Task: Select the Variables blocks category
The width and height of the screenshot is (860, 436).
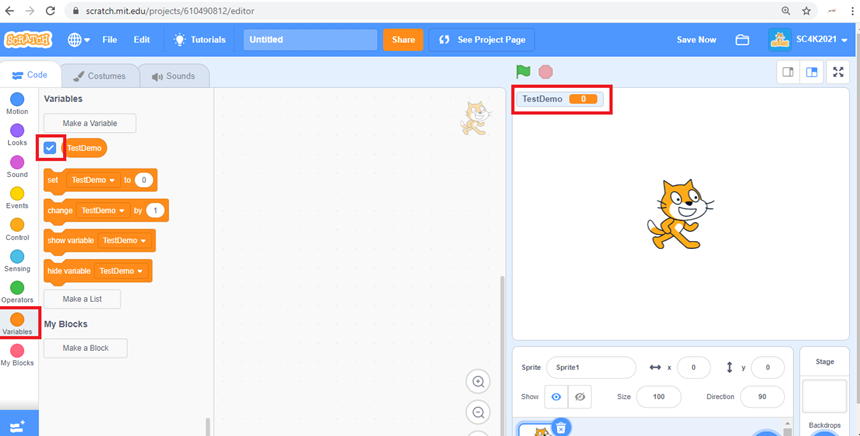Action: pyautogui.click(x=17, y=324)
